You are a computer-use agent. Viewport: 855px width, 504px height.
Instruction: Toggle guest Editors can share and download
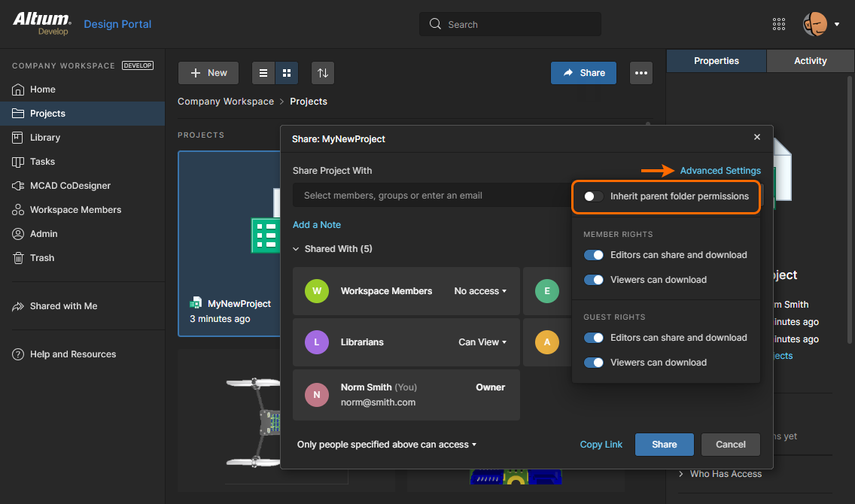(x=593, y=338)
